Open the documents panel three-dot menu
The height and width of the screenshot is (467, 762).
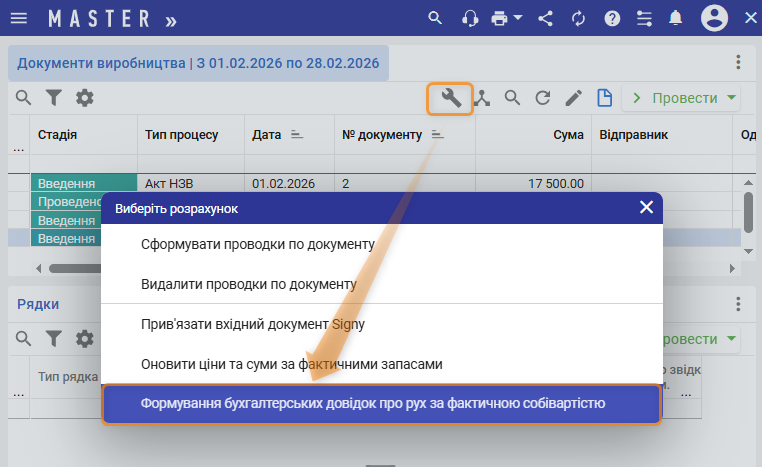coord(738,62)
